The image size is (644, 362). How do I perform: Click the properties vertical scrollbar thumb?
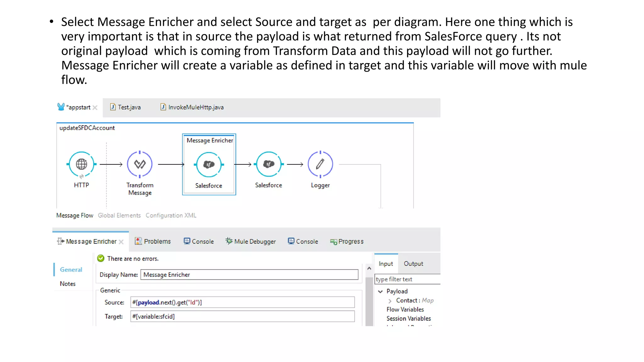[369, 301]
